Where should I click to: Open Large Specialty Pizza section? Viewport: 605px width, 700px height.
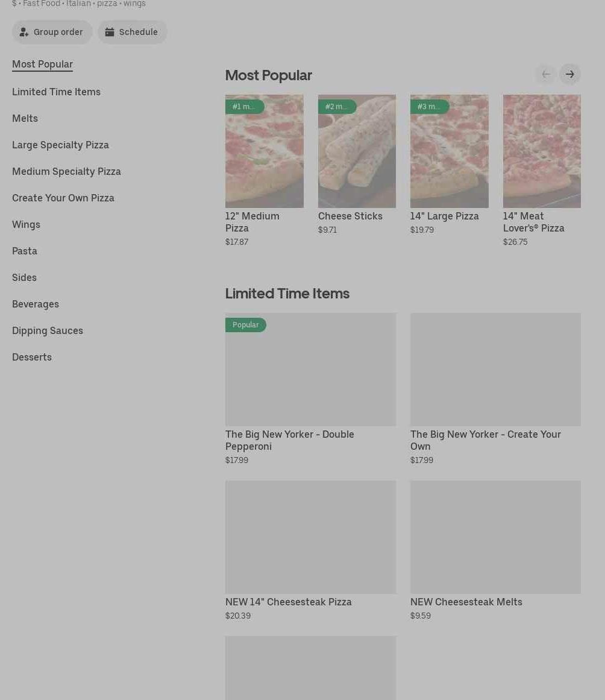60,145
